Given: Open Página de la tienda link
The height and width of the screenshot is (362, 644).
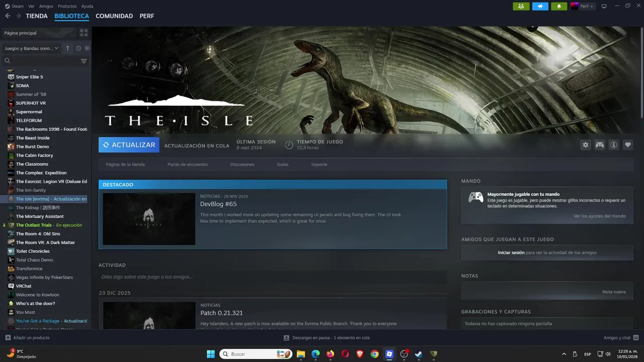Looking at the screenshot, I should [125, 164].
